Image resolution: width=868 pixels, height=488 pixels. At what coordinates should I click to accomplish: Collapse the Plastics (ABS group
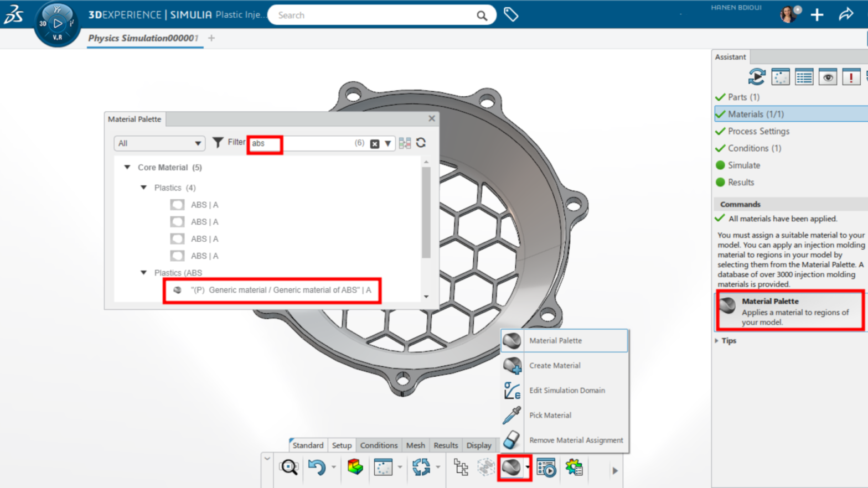coord(144,273)
